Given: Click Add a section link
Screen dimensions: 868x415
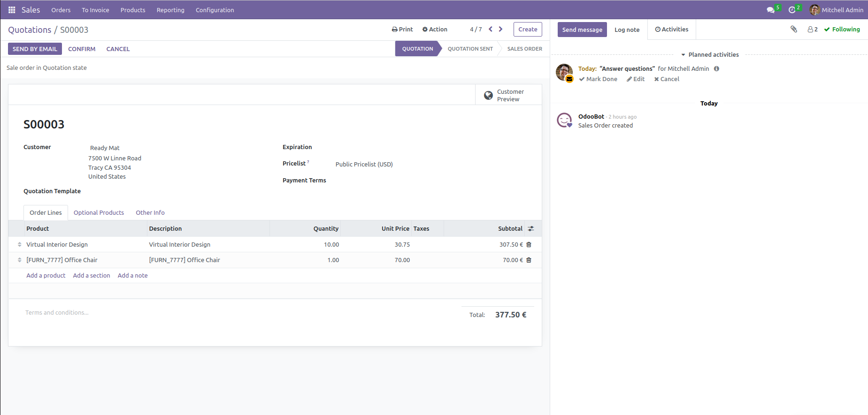Looking at the screenshot, I should click(x=92, y=275).
